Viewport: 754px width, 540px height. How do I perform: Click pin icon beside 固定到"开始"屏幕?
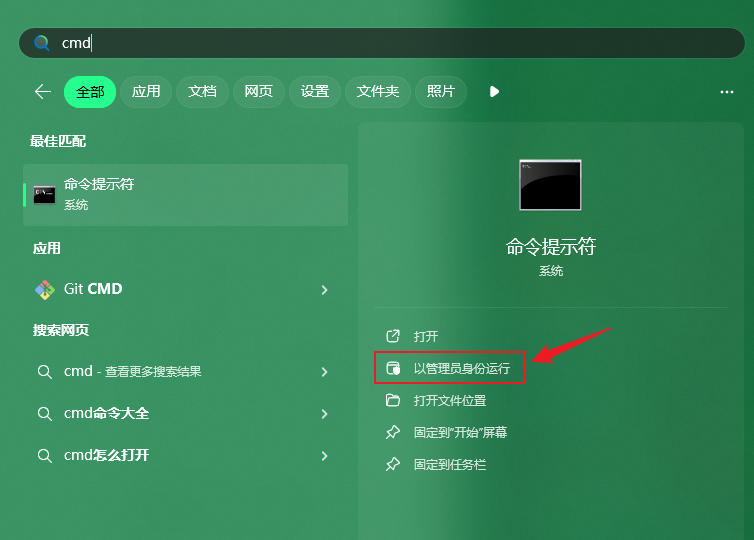coord(393,432)
